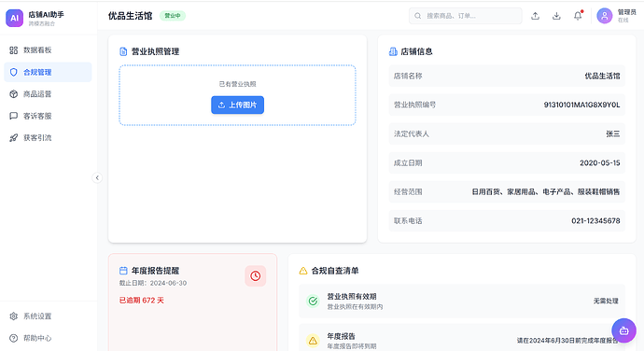Click the chat bubble icon beside 客诉客服
The image size is (644, 351).
pos(14,116)
